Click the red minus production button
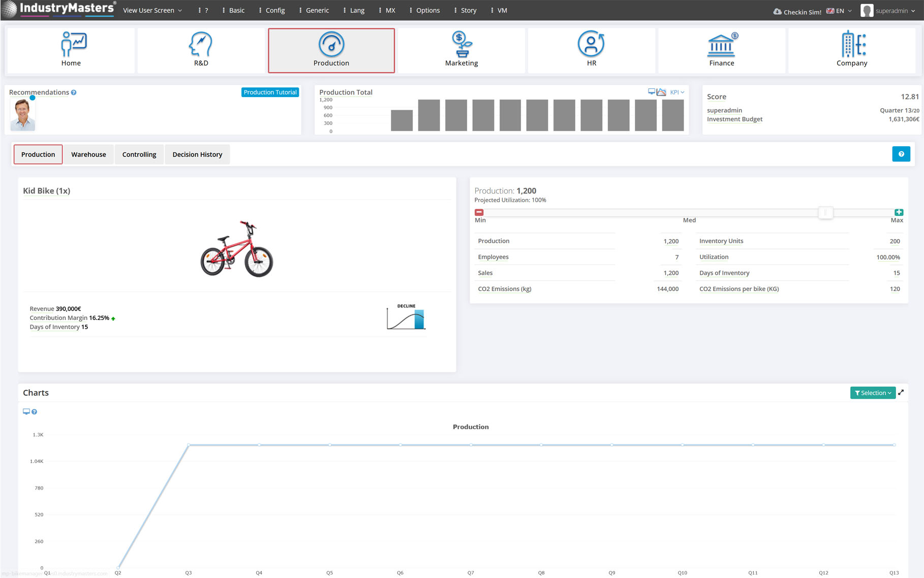The height and width of the screenshot is (578, 924). point(479,212)
